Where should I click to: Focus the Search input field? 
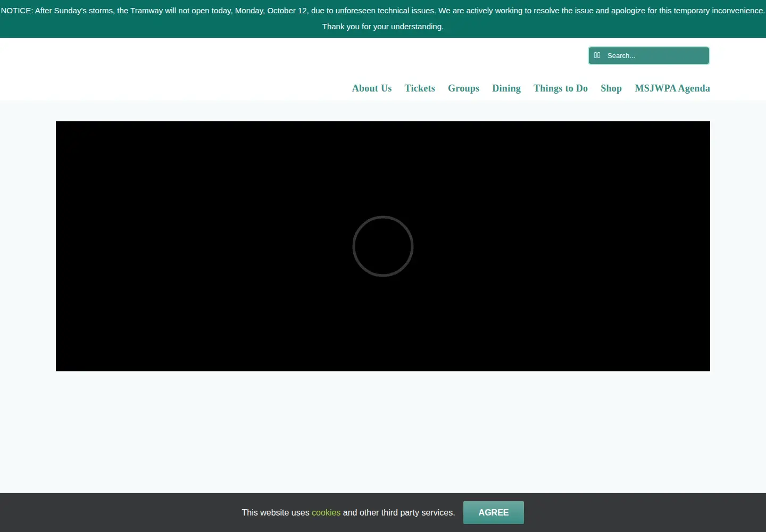point(648,55)
